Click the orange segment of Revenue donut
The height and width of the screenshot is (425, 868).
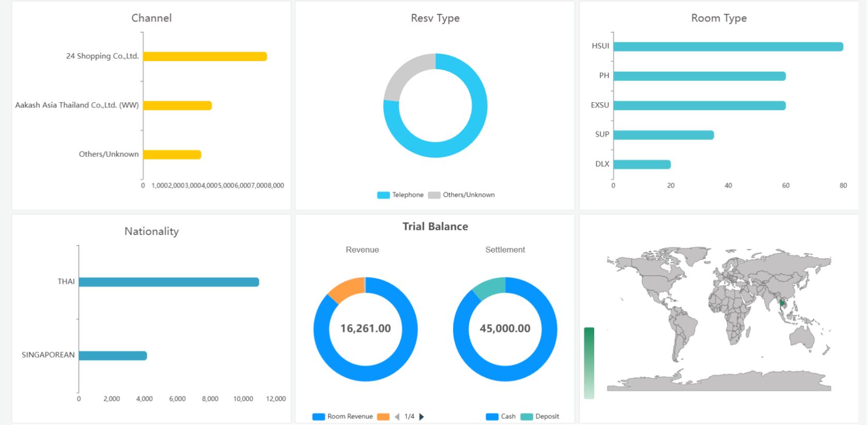[345, 289]
